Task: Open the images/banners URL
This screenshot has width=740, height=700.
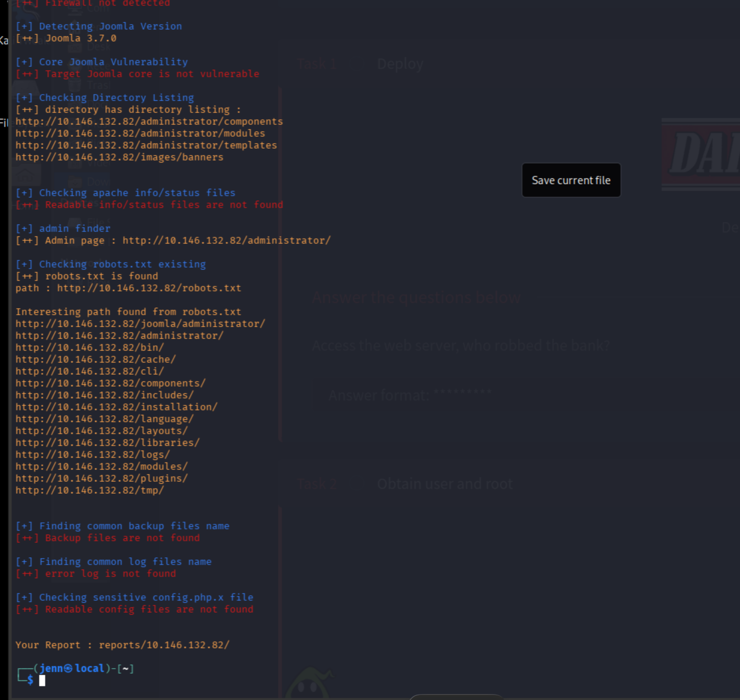Action: coord(120,157)
